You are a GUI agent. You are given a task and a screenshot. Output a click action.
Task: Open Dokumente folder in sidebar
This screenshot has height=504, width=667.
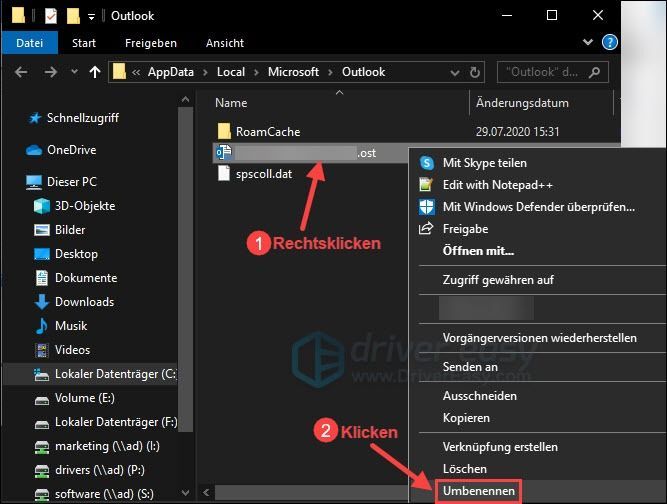pyautogui.click(x=86, y=278)
